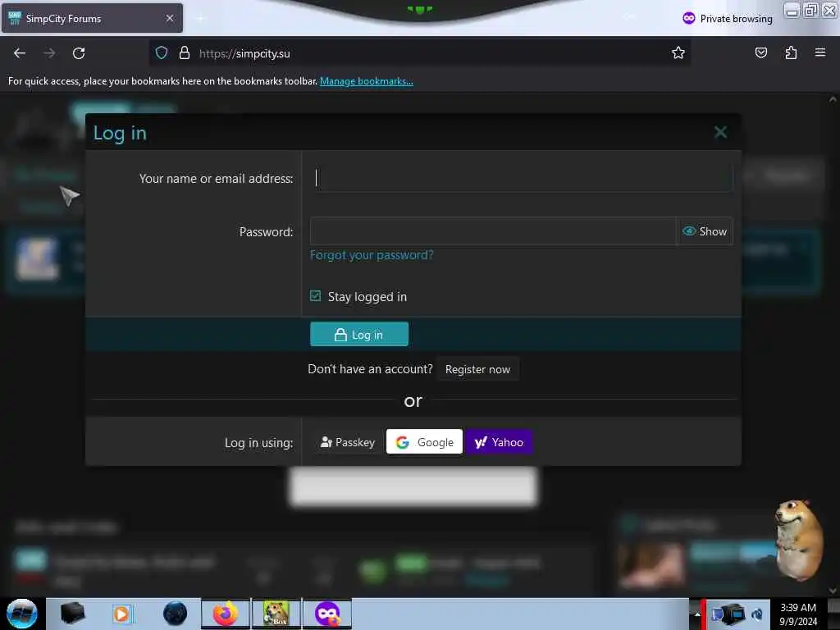This screenshot has width=840, height=630.
Task: Click the Private browsing indicator
Action: [728, 19]
